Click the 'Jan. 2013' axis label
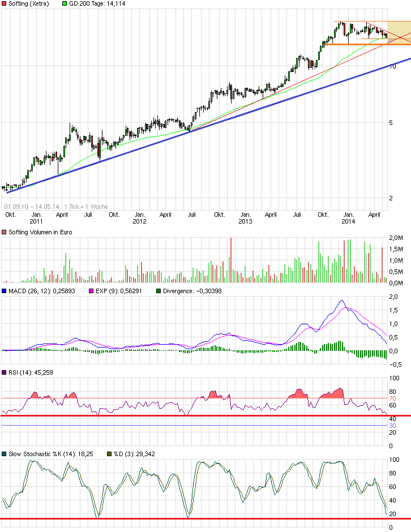 (245, 218)
